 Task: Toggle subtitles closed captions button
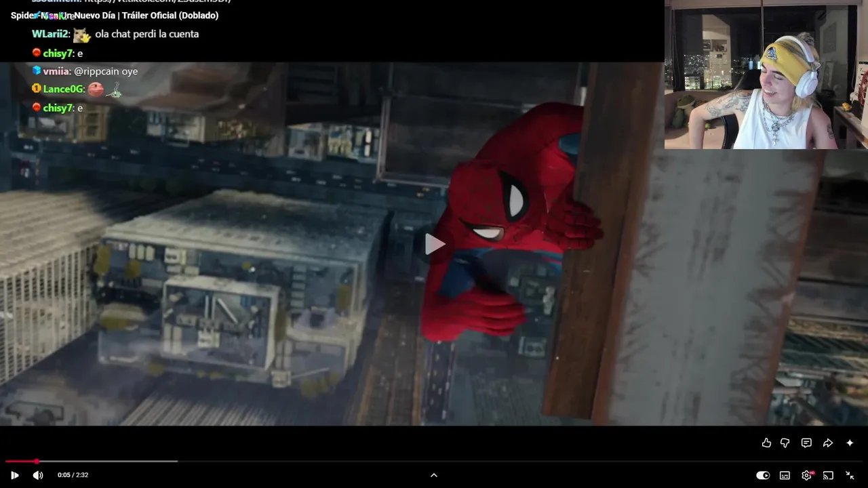785,475
